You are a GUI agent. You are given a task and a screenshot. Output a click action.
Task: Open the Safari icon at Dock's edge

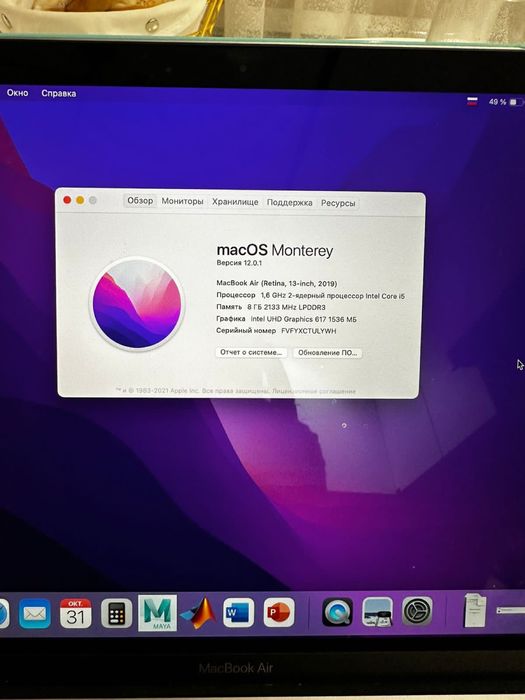click(4, 614)
